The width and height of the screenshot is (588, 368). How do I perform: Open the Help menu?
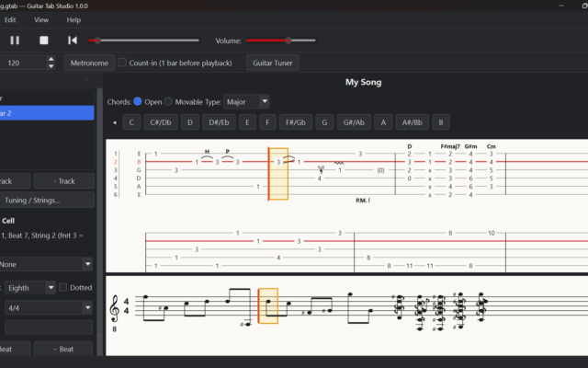pyautogui.click(x=73, y=20)
